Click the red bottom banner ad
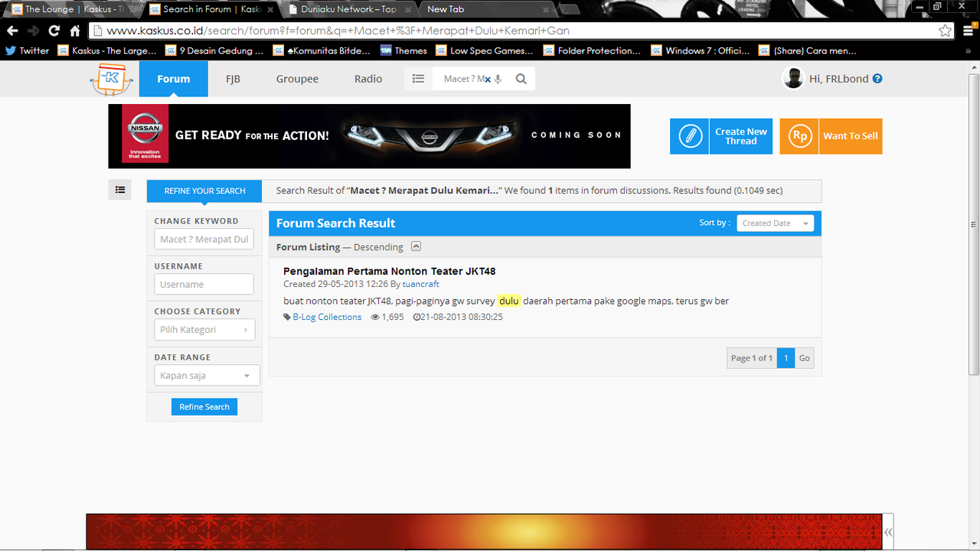 pos(484,531)
